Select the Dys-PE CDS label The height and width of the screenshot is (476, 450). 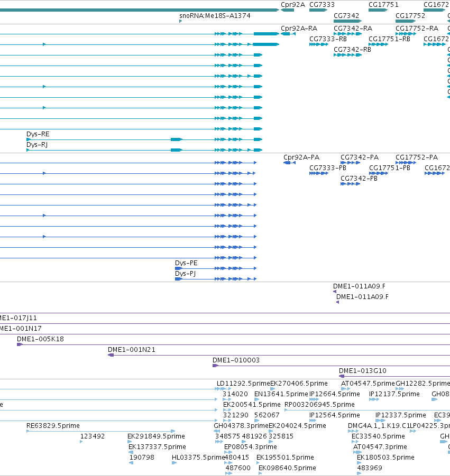[186, 263]
